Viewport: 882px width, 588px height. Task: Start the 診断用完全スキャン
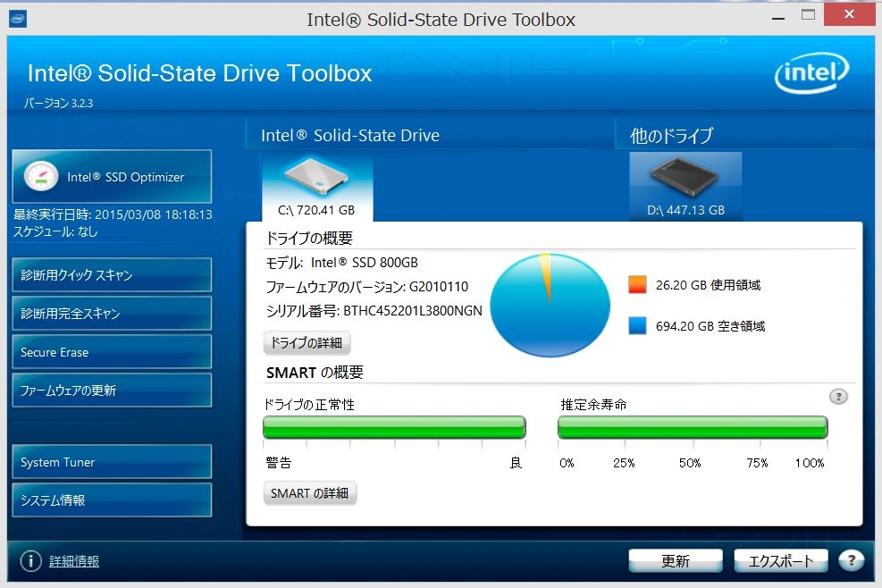(112, 314)
